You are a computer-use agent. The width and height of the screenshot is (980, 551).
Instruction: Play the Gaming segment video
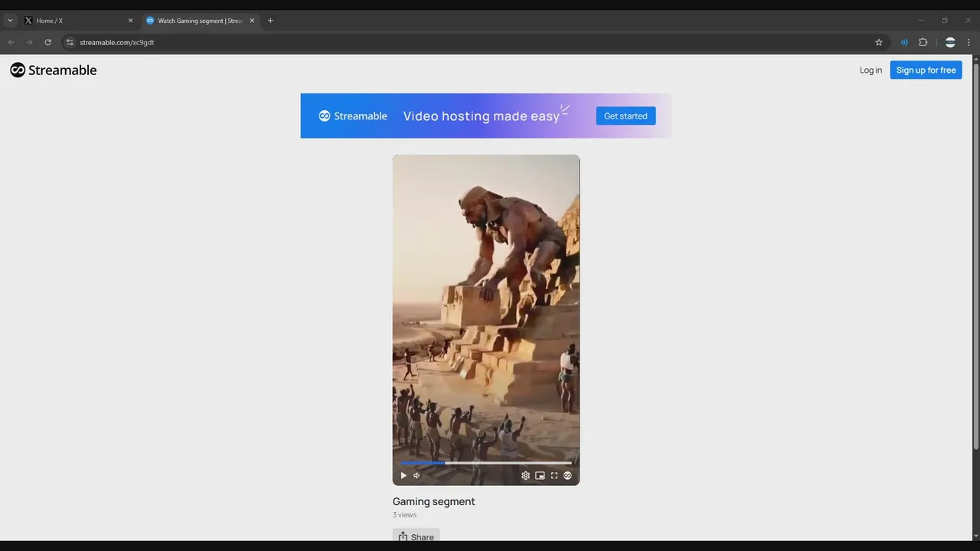pyautogui.click(x=403, y=475)
